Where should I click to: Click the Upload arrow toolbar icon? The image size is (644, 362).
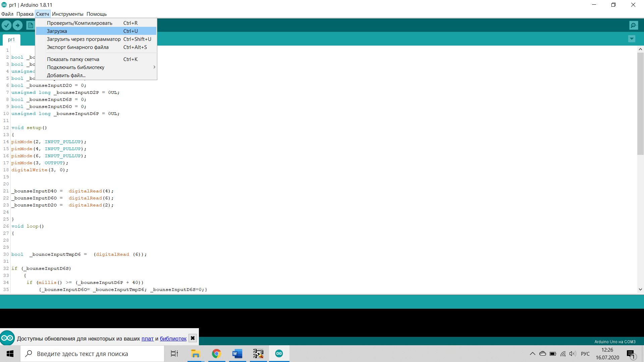coord(17,25)
